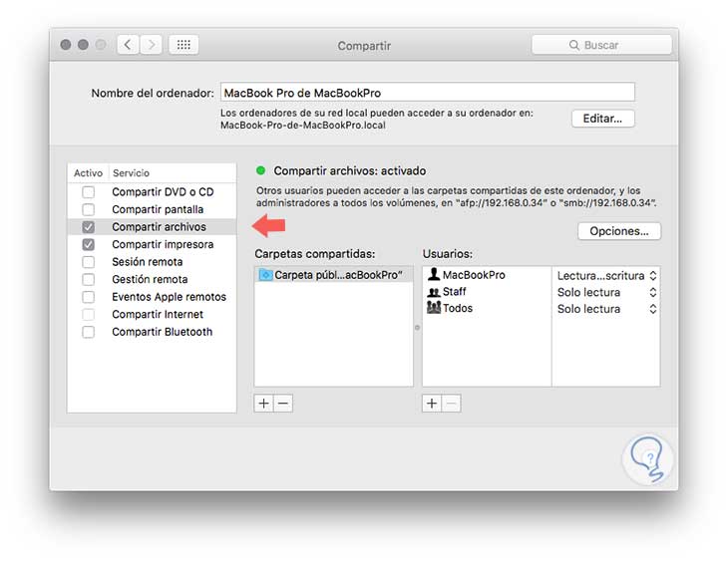This screenshot has width=728, height=561.
Task: Select Sesión remota service row
Action: [x=152, y=262]
